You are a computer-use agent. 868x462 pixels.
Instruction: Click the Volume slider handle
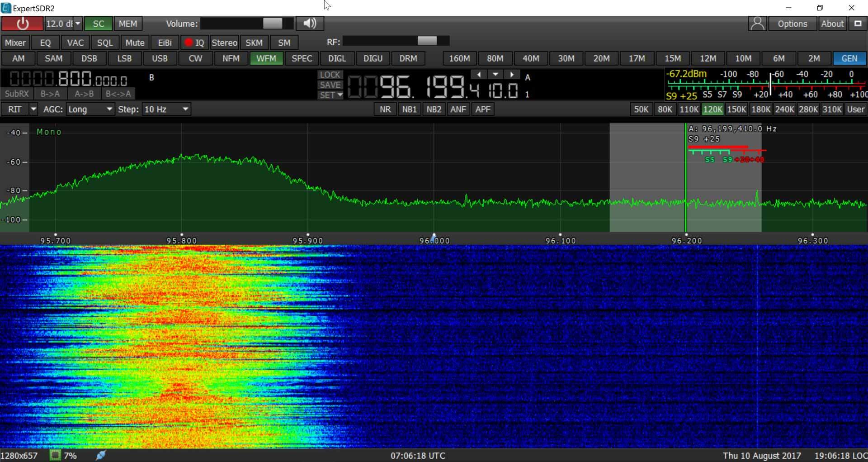(x=273, y=24)
